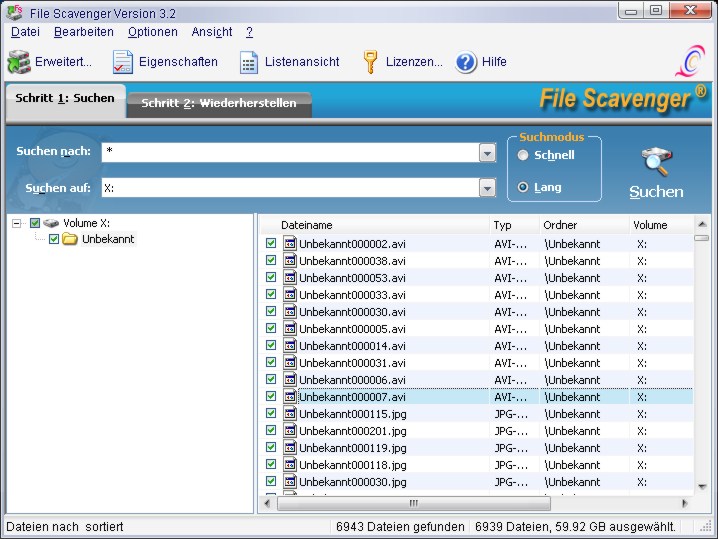Click file icon of Unbekannt000005.avi
This screenshot has width=718, height=539.
click(289, 328)
